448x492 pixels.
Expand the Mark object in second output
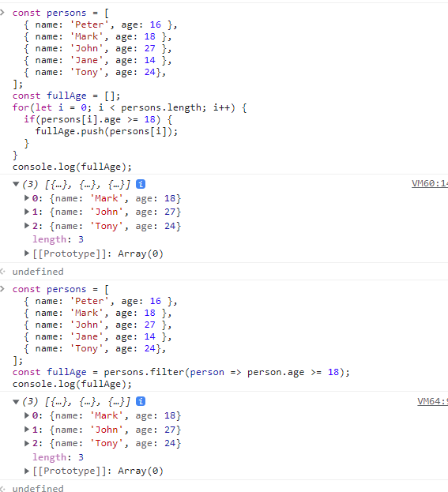[27, 415]
